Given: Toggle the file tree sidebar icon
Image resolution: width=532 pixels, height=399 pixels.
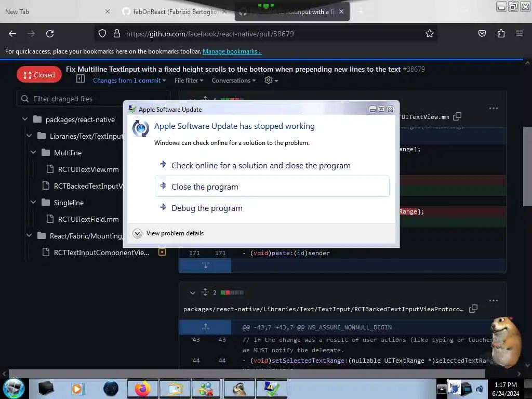Looking at the screenshot, I should click(x=81, y=79).
